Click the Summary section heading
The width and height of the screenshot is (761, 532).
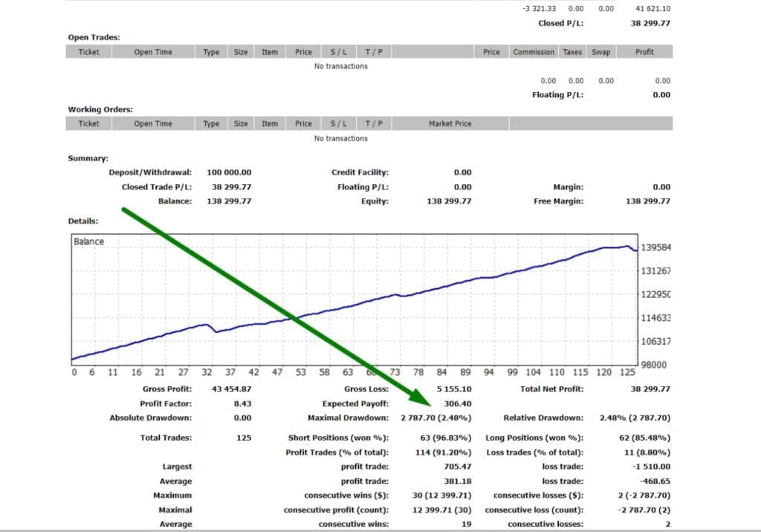pos(87,158)
